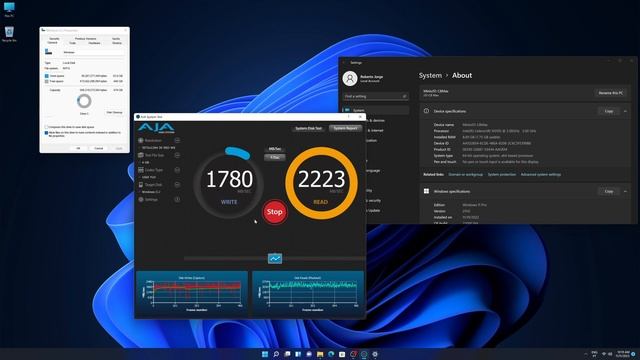Click the System Disk Test button
The height and width of the screenshot is (360, 640).
[x=308, y=128]
